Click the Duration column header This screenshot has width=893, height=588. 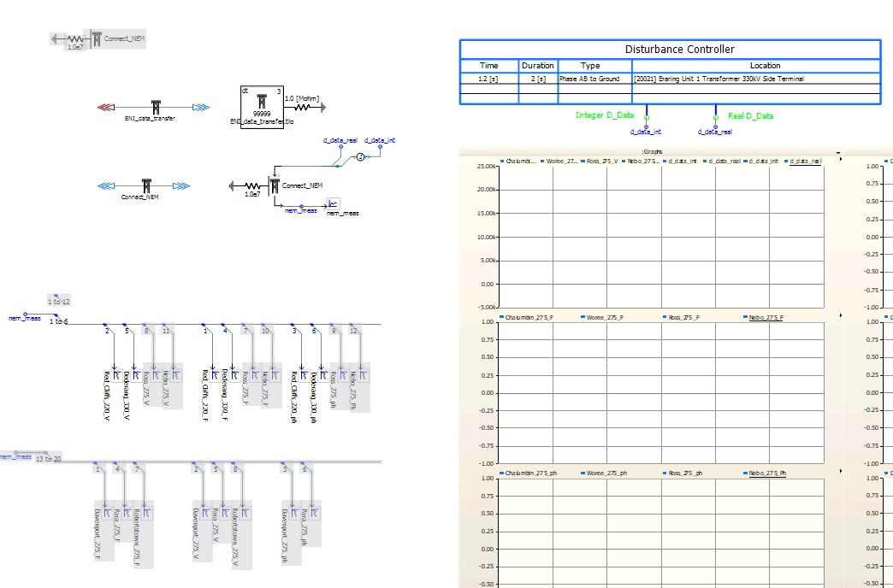pos(538,66)
